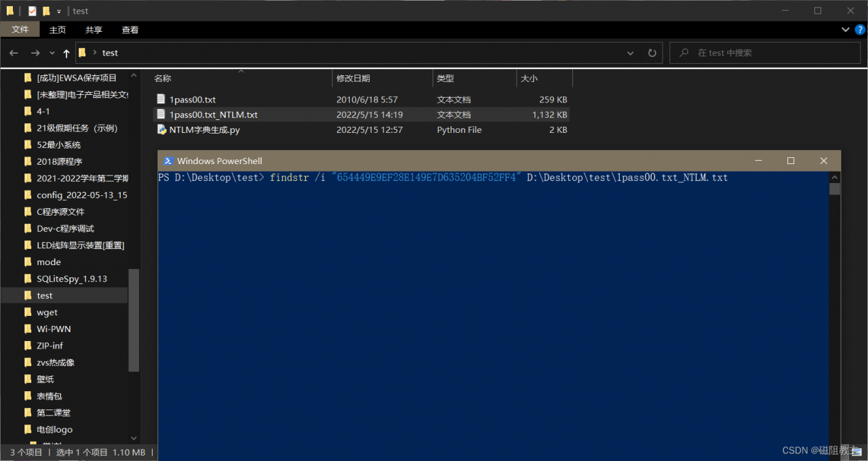This screenshot has height=461, width=868.
Task: Select the mode folder in the tree
Action: [x=49, y=262]
